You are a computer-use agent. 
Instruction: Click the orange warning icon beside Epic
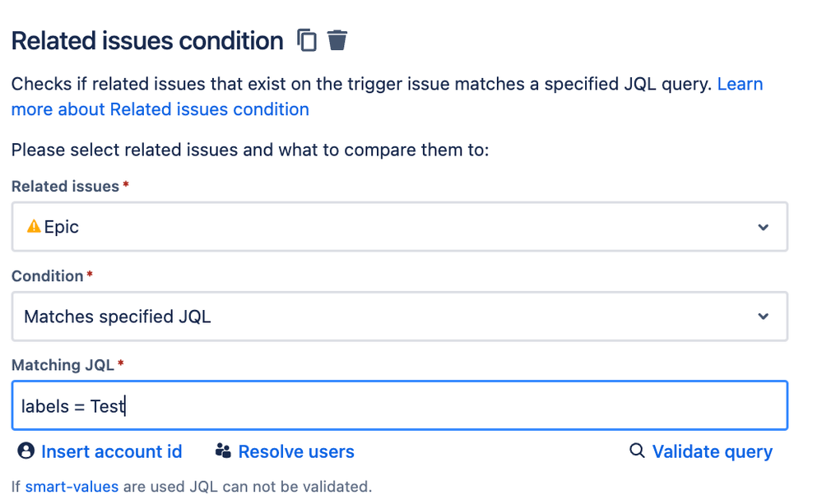coord(34,227)
